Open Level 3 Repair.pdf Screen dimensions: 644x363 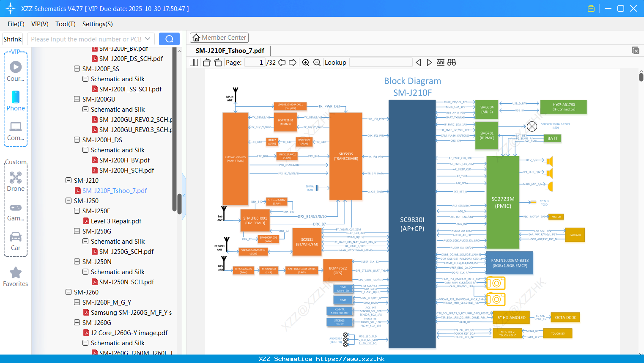point(116,221)
